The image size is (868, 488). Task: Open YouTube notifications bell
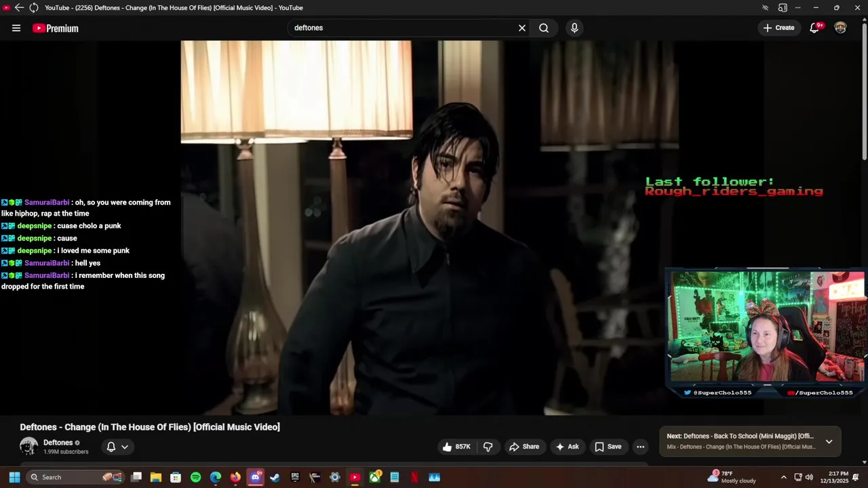coord(814,28)
